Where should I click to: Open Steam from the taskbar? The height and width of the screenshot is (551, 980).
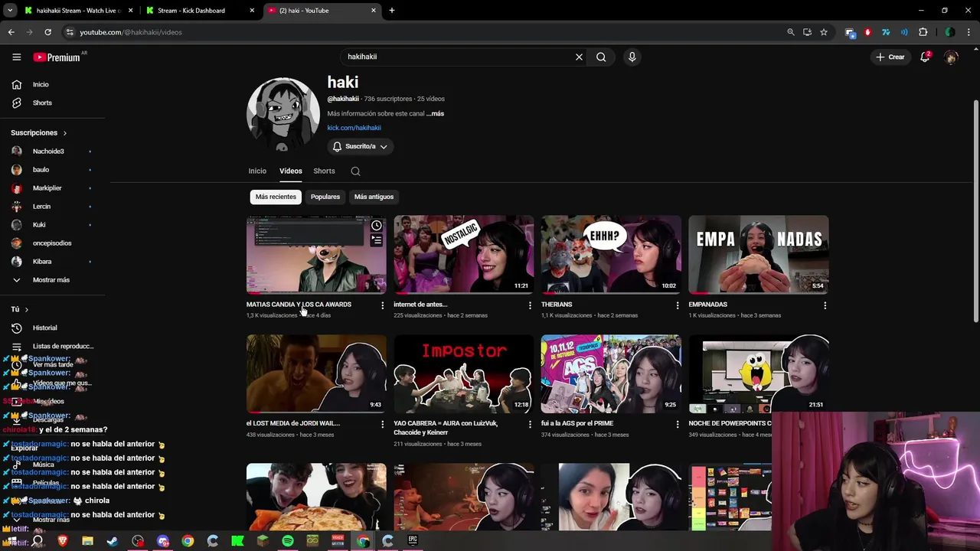pyautogui.click(x=112, y=541)
